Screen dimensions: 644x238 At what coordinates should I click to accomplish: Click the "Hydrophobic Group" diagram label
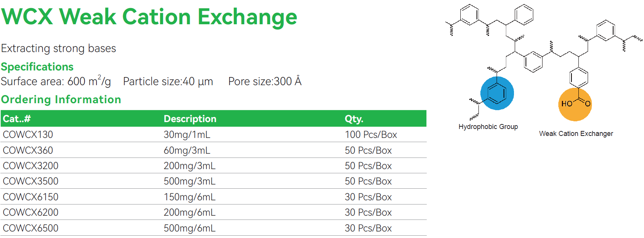[488, 127]
